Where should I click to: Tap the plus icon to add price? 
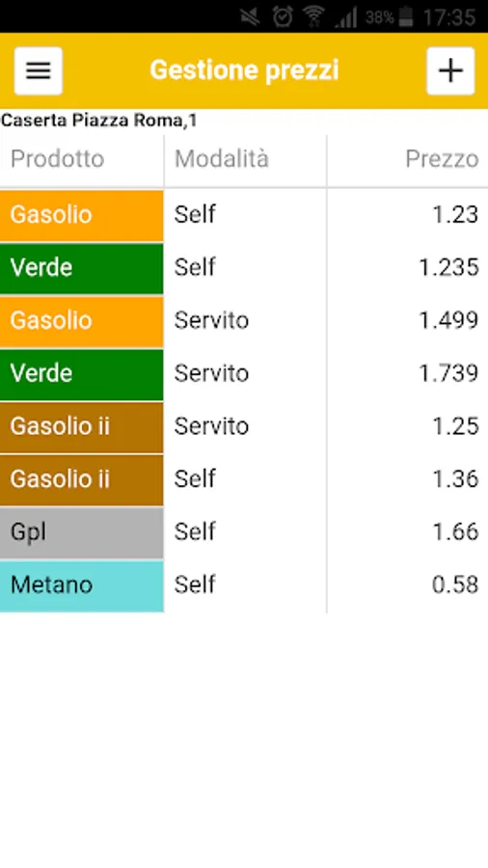click(450, 70)
